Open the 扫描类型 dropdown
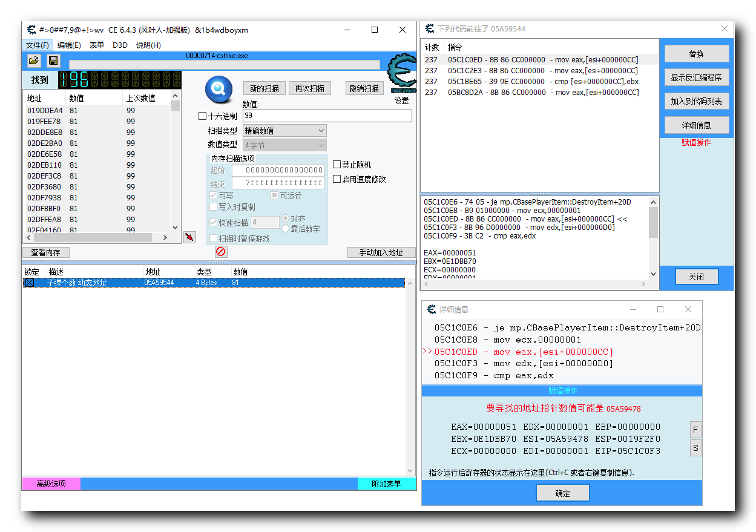The height and width of the screenshot is (532, 756). pos(284,131)
